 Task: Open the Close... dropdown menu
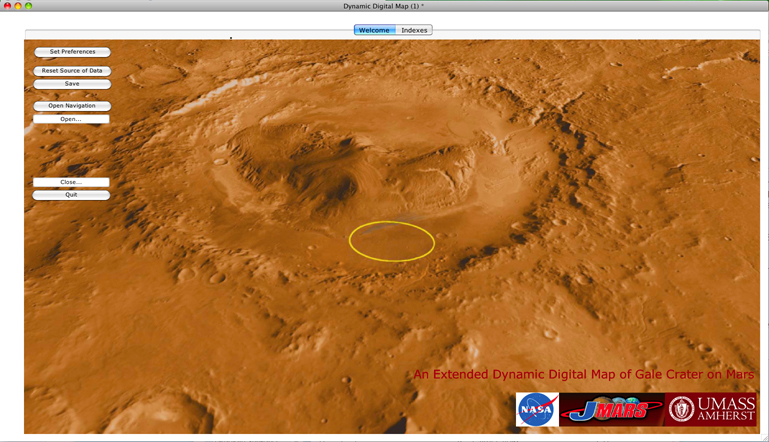[x=71, y=182]
